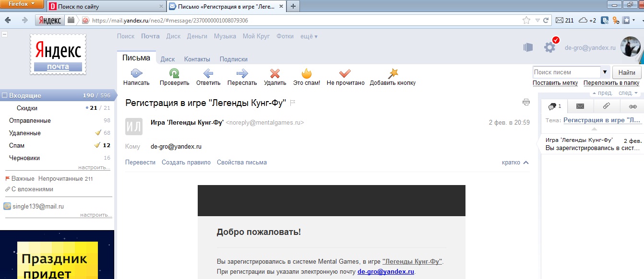Click the Не прочитано checkmark icon
The width and height of the screenshot is (644, 279).
click(345, 73)
